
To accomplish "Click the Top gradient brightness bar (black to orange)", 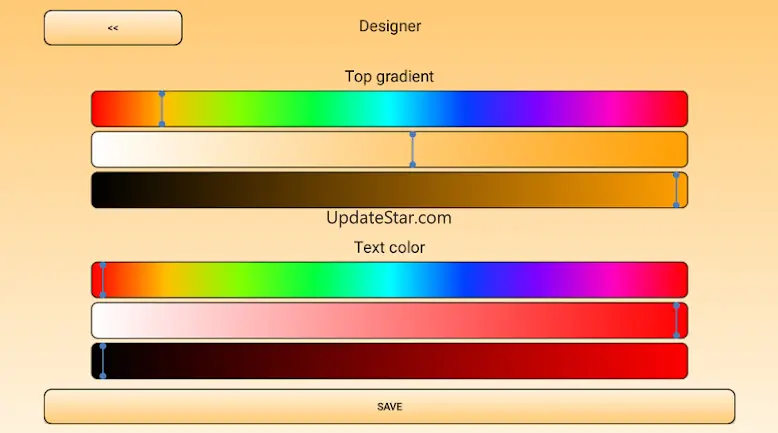I will click(x=389, y=190).
